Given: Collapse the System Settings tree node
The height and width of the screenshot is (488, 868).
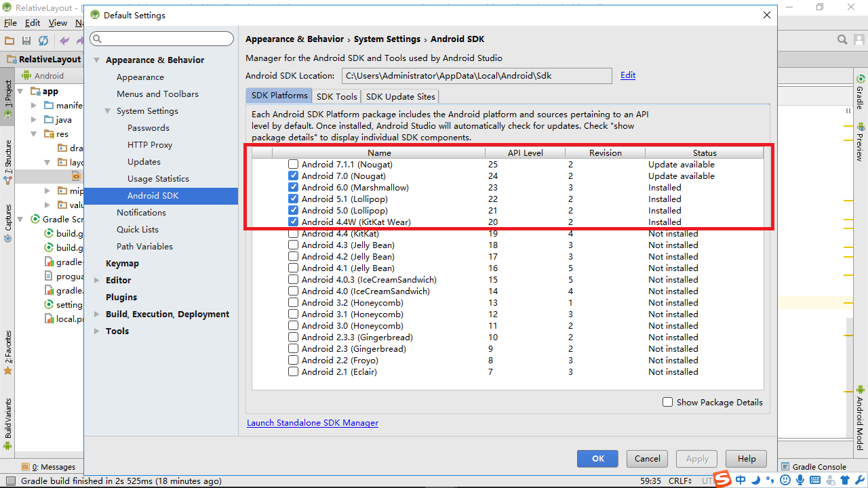Looking at the screenshot, I should (107, 110).
